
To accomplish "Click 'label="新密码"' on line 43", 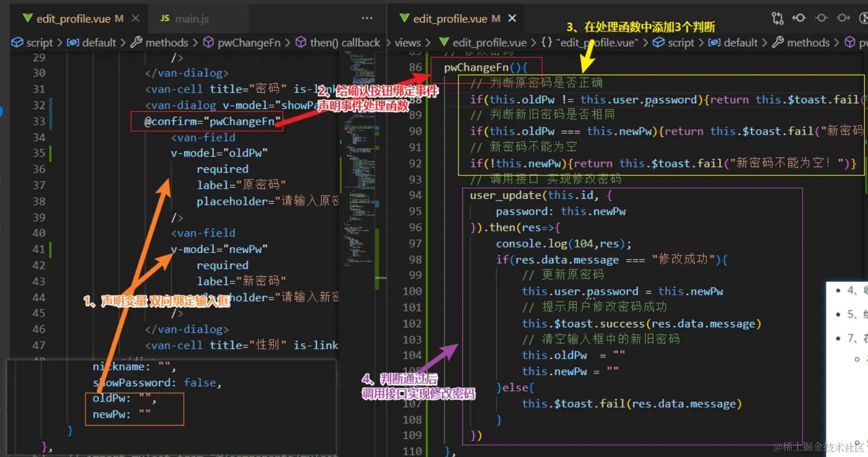I will [241, 281].
